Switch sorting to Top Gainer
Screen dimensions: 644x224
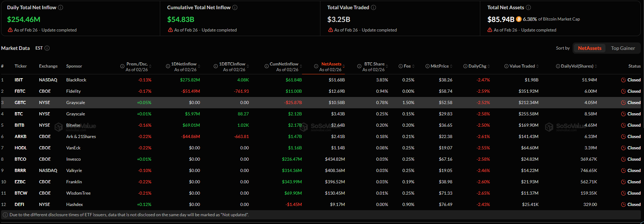pyautogui.click(x=623, y=48)
